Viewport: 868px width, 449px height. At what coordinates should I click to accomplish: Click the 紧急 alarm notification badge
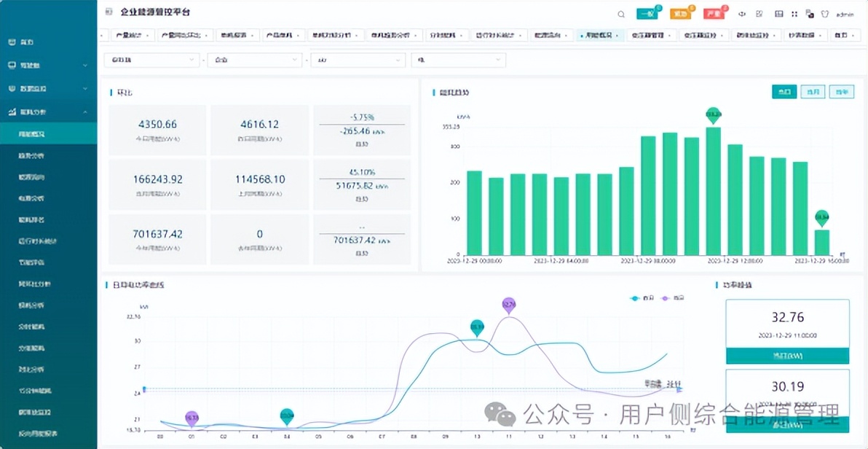(681, 13)
